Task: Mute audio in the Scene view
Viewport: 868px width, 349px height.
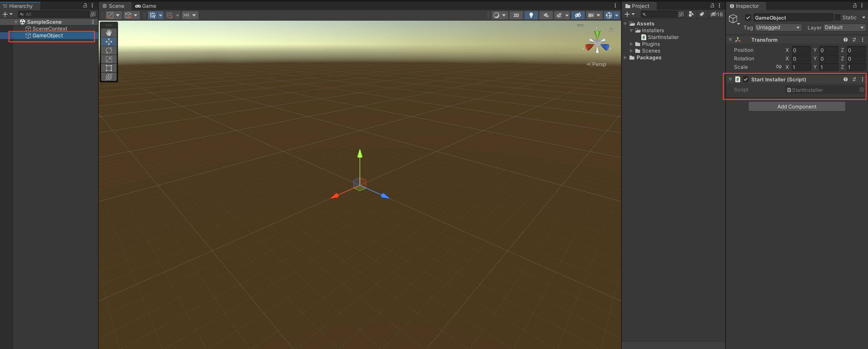Action: [545, 15]
